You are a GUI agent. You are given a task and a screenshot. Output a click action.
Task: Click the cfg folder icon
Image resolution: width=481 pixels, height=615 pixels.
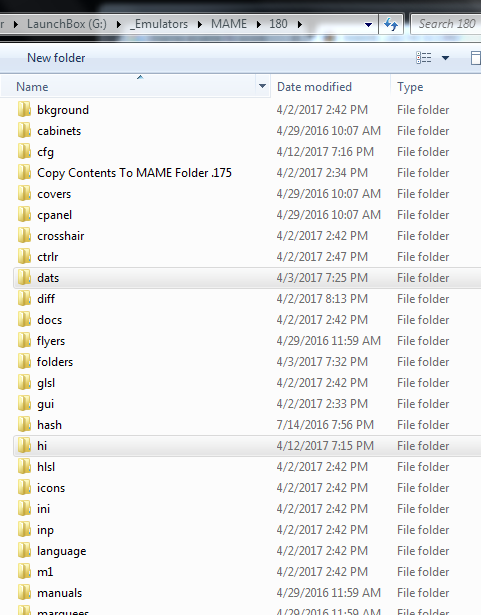point(24,151)
